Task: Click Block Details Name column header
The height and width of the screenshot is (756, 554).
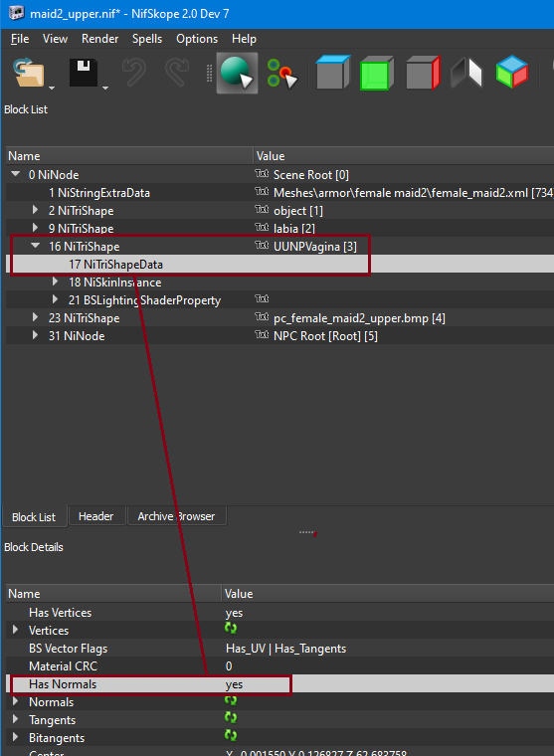Action: (x=113, y=594)
